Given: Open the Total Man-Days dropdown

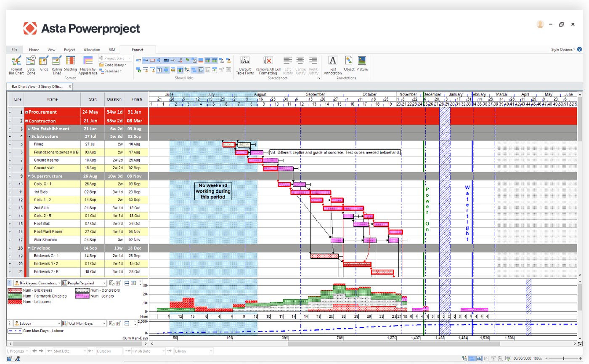Looking at the screenshot, I should (84, 323).
